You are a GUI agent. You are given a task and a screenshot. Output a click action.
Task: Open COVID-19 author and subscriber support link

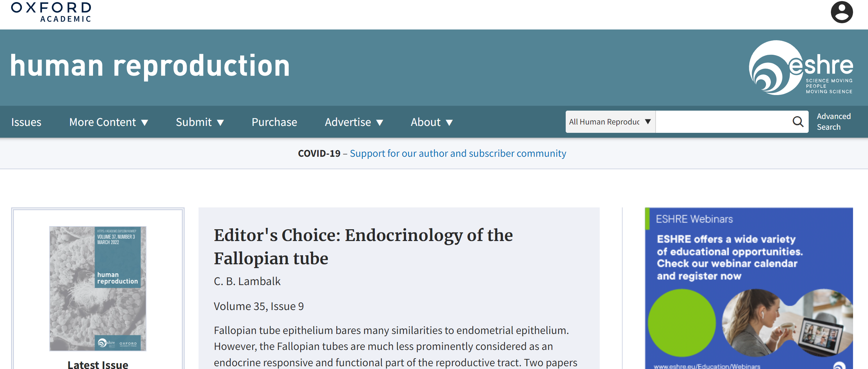[x=458, y=153]
